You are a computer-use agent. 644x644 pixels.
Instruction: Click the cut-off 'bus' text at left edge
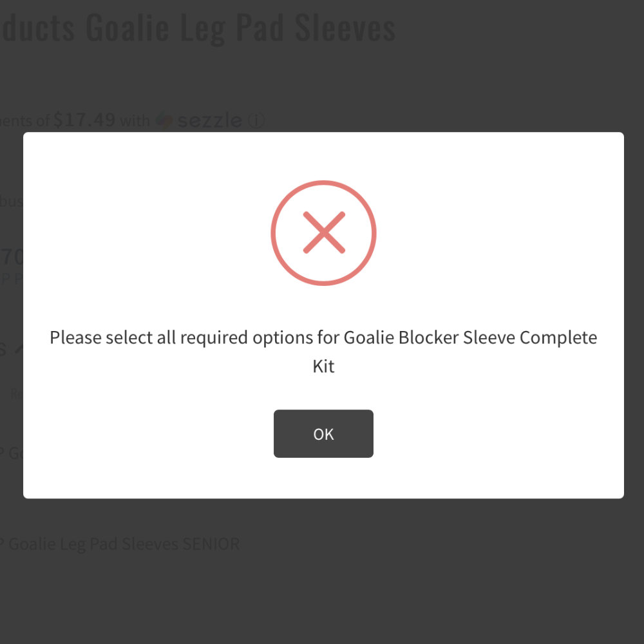(x=12, y=201)
